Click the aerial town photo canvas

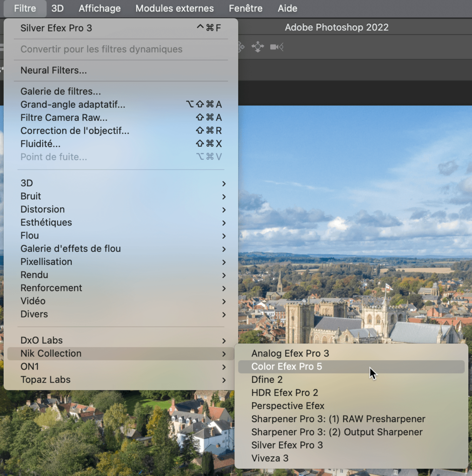pyautogui.click(x=355, y=225)
